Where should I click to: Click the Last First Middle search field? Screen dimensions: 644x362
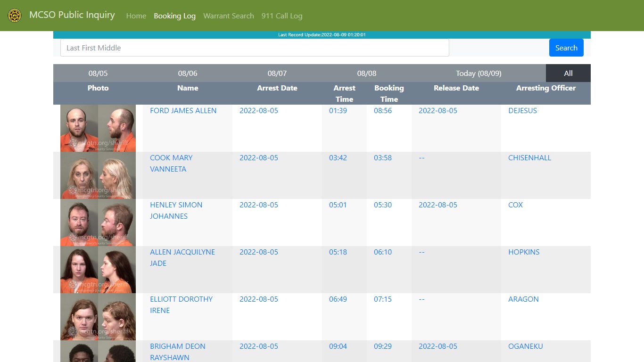point(255,48)
